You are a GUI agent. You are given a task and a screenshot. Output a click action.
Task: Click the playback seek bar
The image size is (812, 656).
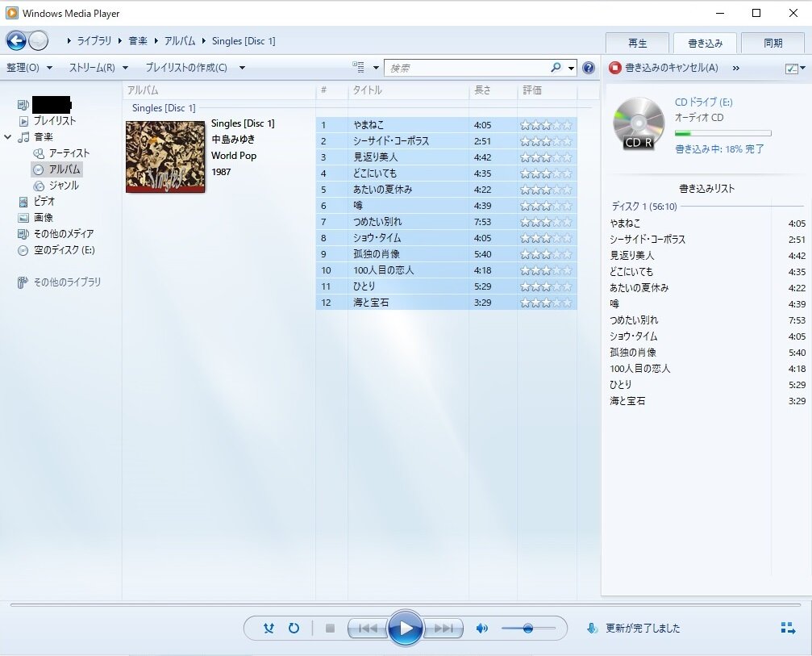point(405,604)
